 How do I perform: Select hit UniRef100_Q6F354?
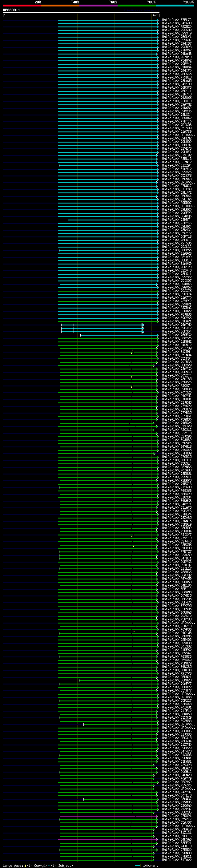[x=177, y=332]
